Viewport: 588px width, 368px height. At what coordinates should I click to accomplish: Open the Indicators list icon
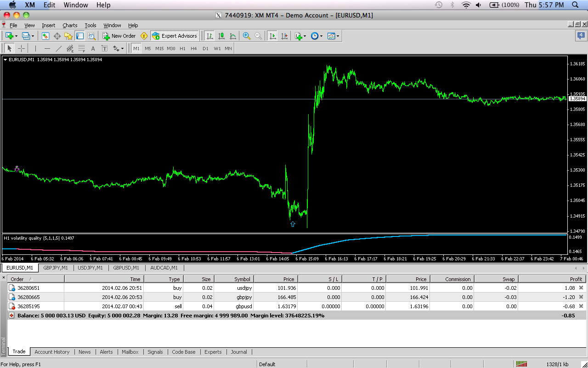299,36
